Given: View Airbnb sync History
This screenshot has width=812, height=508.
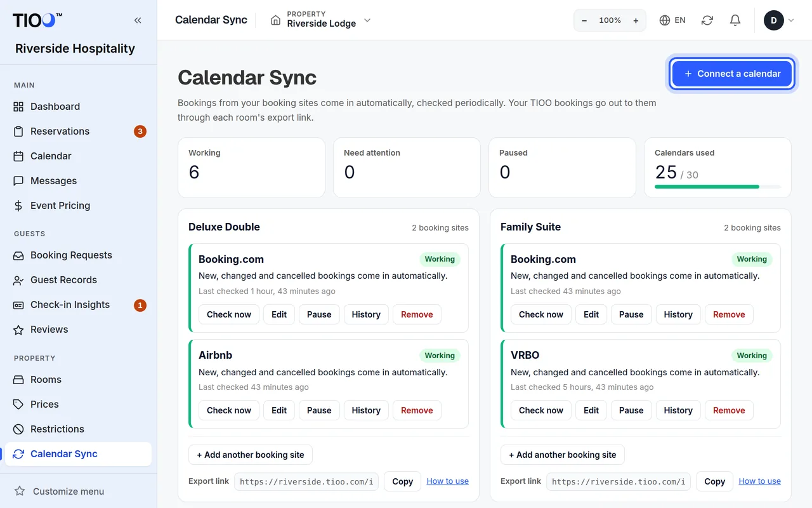Looking at the screenshot, I should point(366,410).
